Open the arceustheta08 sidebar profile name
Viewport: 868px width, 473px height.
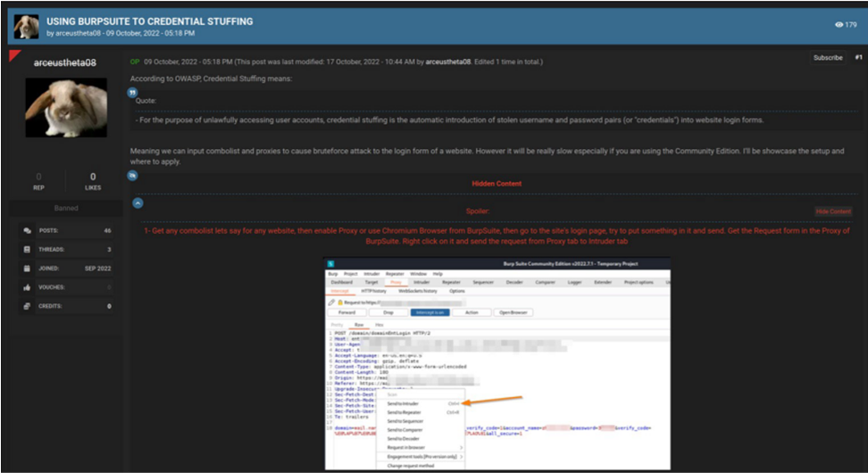click(65, 63)
